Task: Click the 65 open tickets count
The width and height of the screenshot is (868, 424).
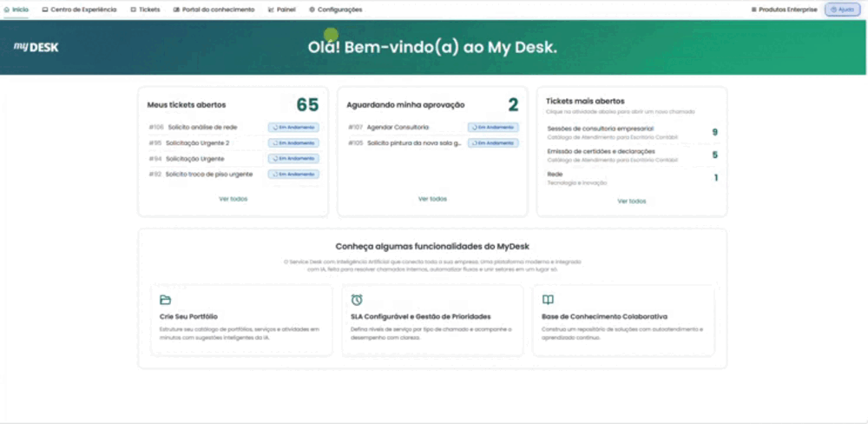Action: (308, 105)
